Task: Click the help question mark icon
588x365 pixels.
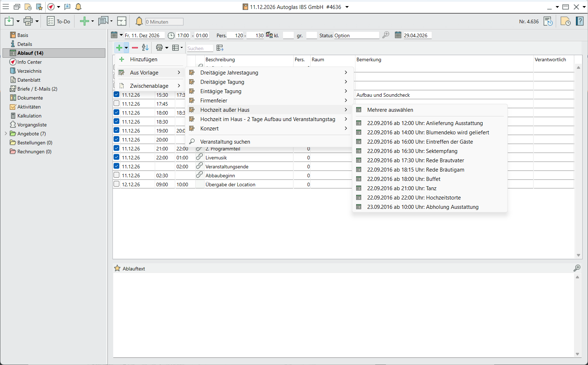Action: click(x=580, y=21)
